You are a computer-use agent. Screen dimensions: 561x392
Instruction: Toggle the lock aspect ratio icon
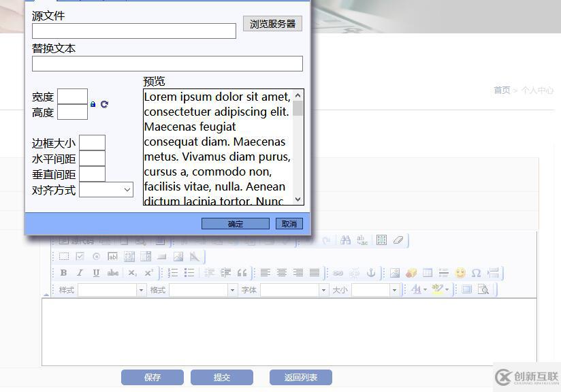[93, 104]
